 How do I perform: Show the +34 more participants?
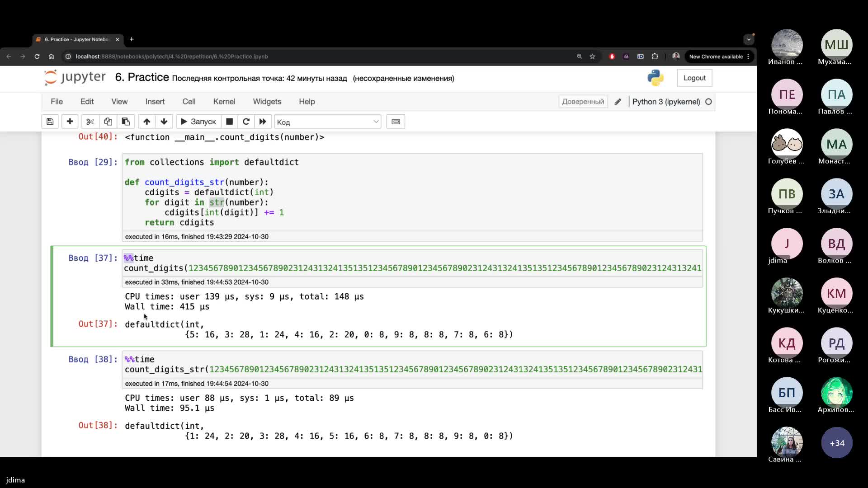[x=836, y=443]
